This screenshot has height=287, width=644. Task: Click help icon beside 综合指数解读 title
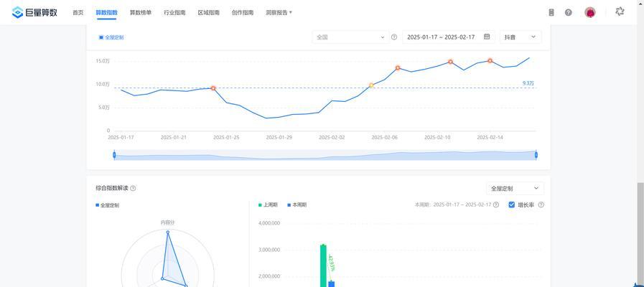click(x=133, y=188)
